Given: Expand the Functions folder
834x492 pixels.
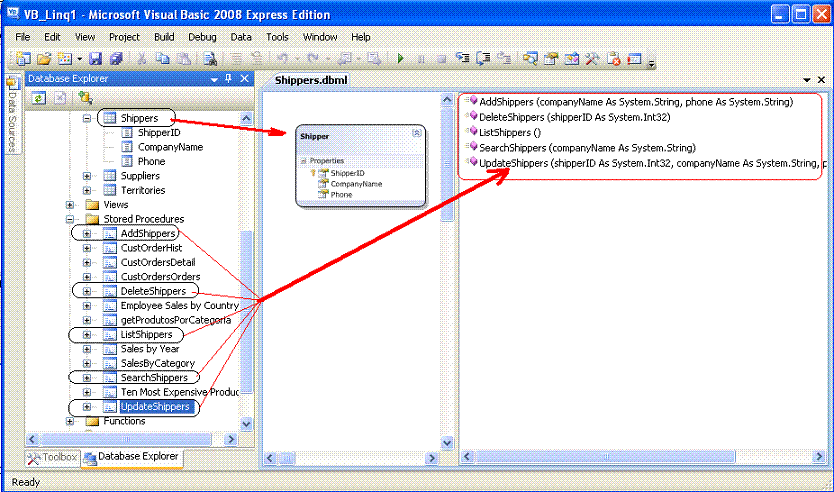Looking at the screenshot, I should [x=70, y=421].
